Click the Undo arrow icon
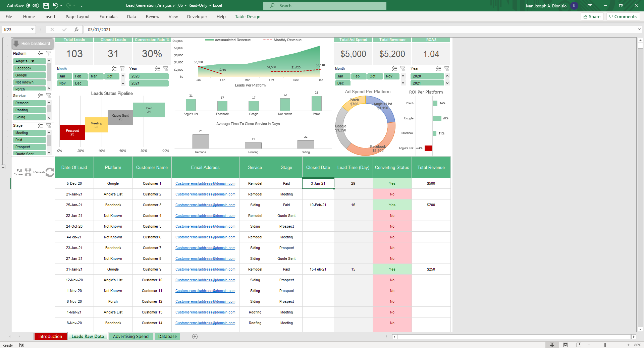The image size is (644, 348). pyautogui.click(x=55, y=6)
